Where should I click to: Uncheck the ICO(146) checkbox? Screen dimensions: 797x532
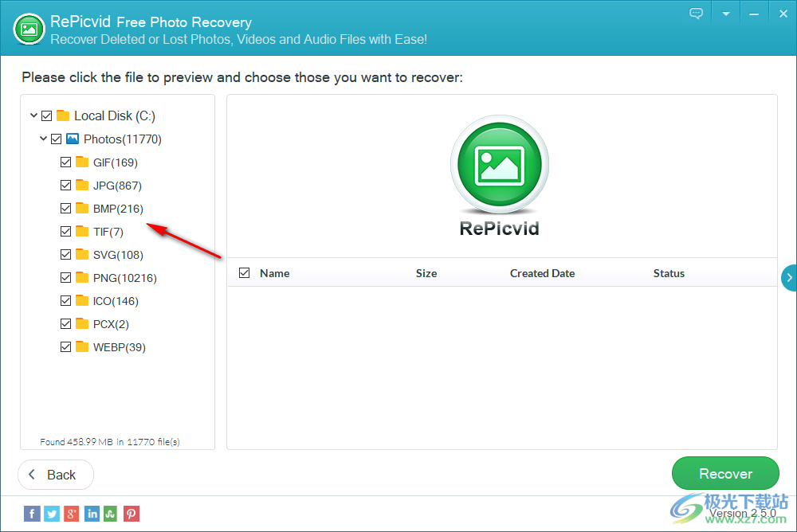click(65, 301)
